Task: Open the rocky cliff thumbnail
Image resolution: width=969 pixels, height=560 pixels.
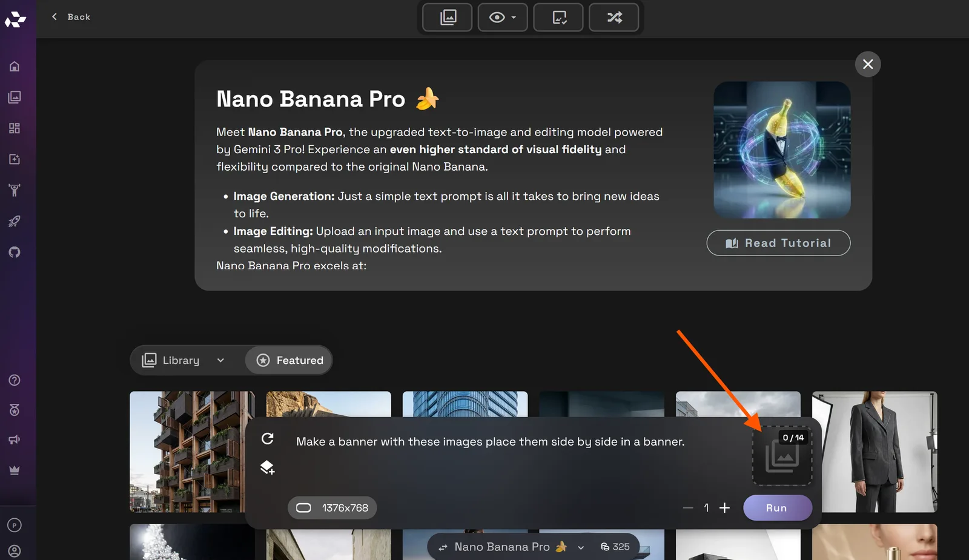Action: point(328,403)
